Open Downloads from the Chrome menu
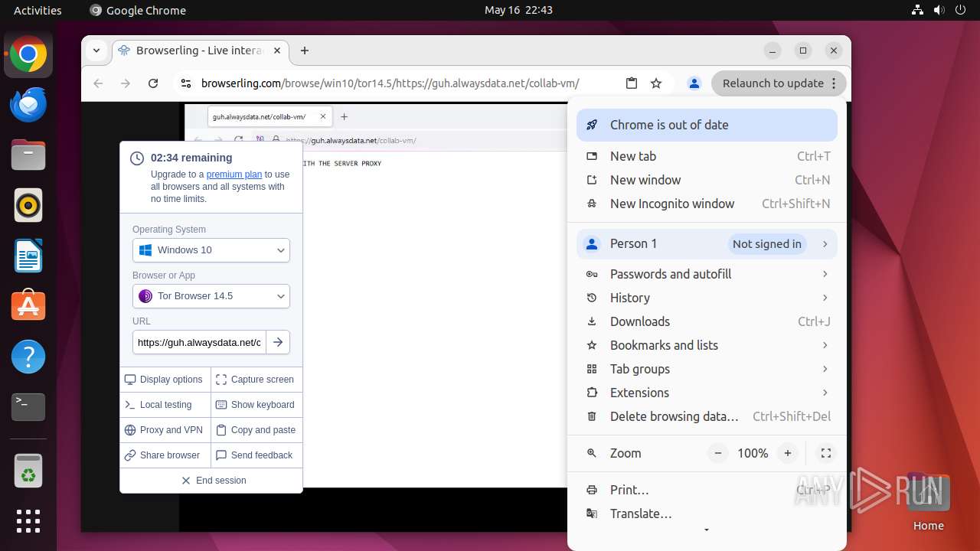 click(707, 321)
